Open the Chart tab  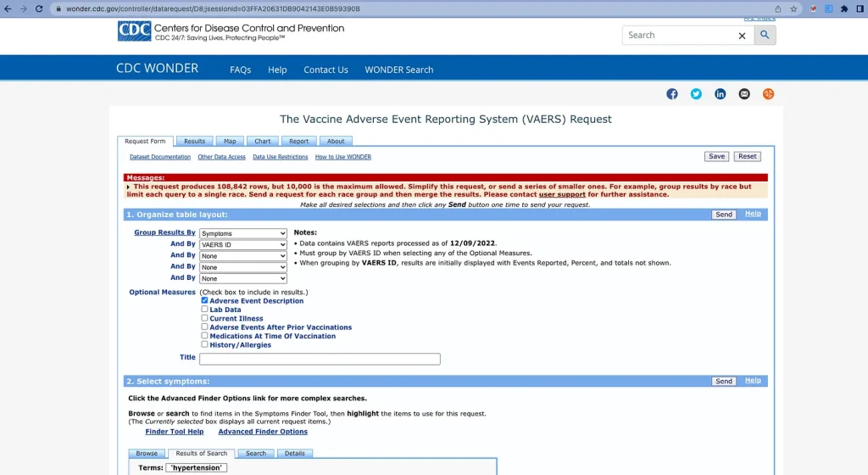click(x=262, y=142)
